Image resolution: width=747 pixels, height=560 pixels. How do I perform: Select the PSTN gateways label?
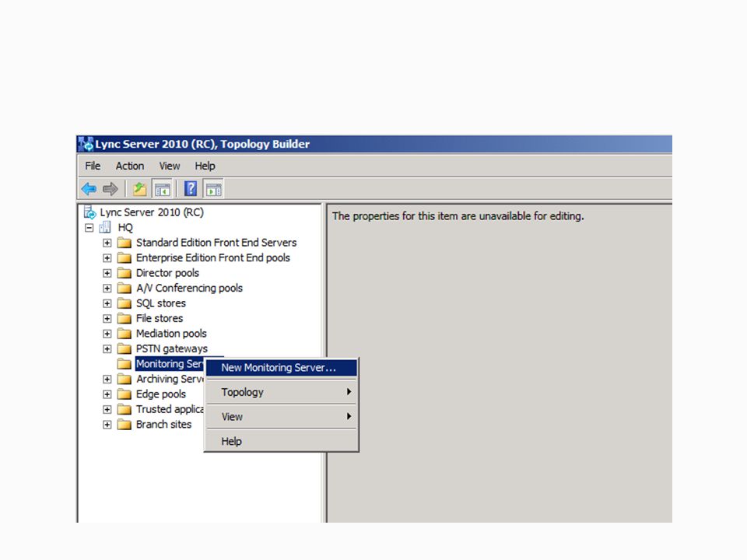172,349
